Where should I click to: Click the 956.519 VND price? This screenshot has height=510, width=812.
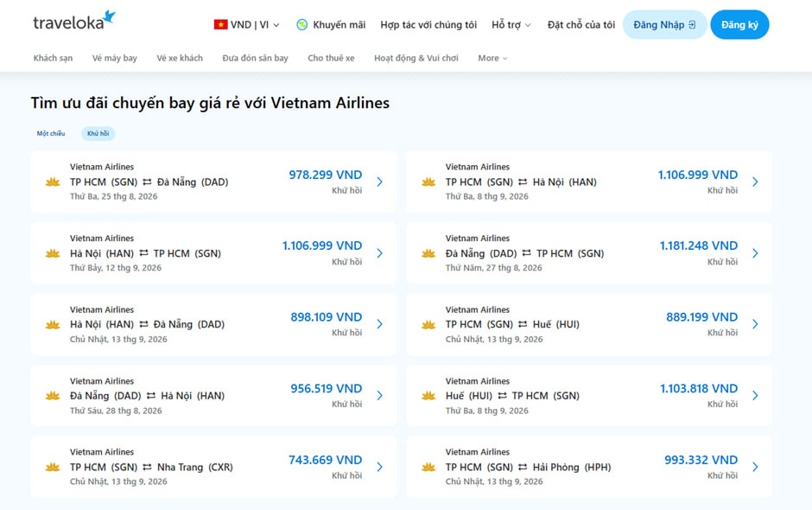(327, 389)
